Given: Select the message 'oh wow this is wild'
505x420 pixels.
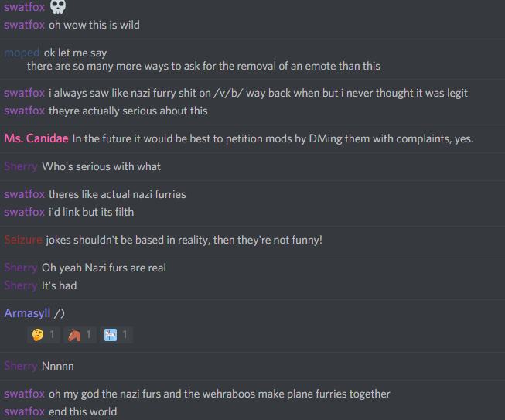Looking at the screenshot, I should [x=94, y=25].
